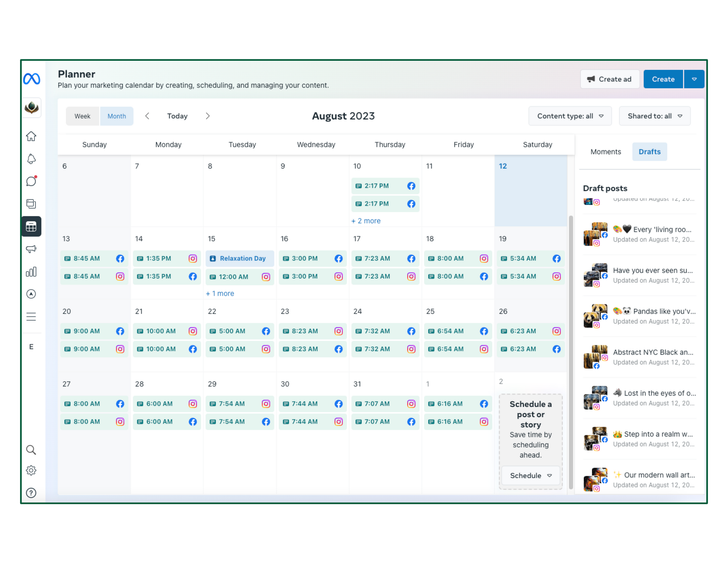This screenshot has height=563, width=728.
Task: Switch to the Moments tab
Action: [605, 151]
